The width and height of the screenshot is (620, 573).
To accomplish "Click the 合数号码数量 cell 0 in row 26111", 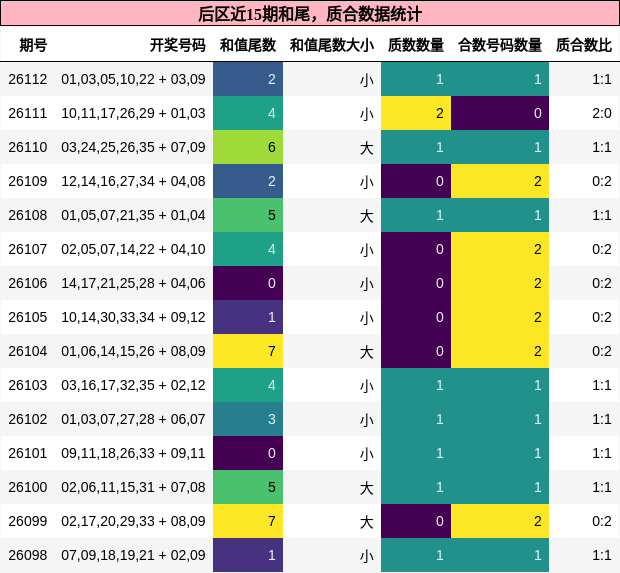I will tap(500, 113).
